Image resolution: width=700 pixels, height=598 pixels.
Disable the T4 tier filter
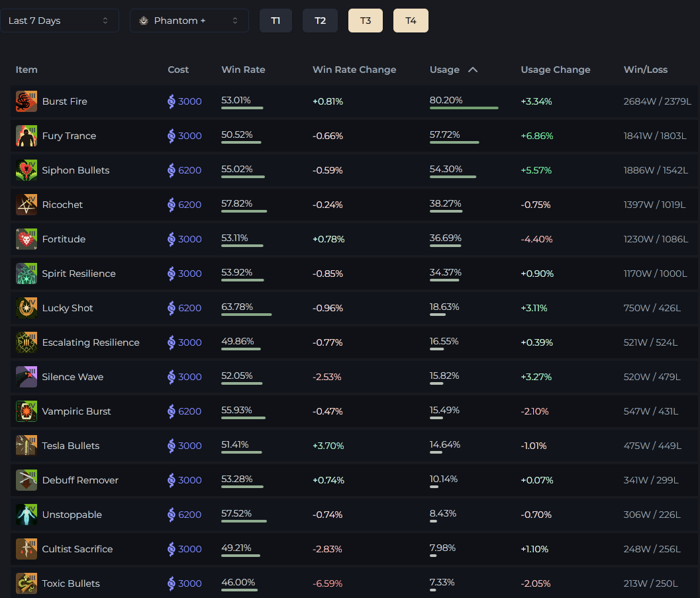pyautogui.click(x=411, y=21)
